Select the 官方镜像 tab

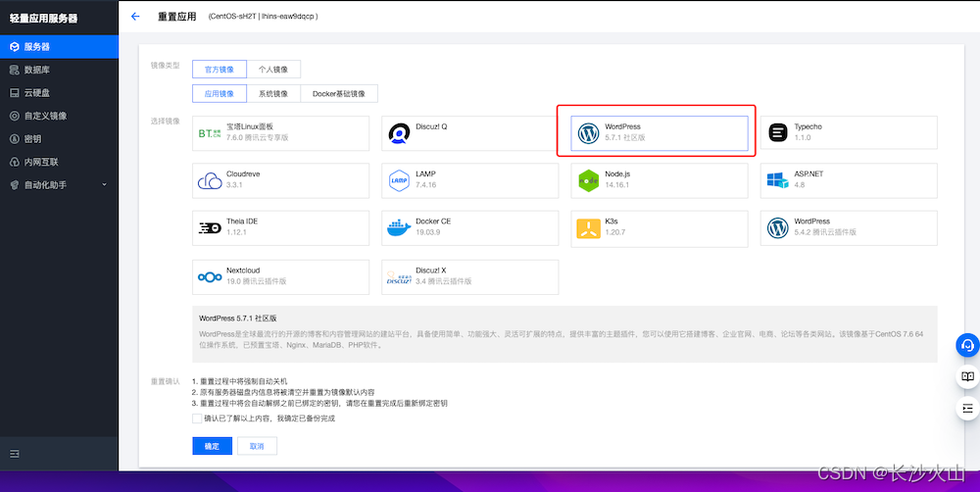[220, 70]
